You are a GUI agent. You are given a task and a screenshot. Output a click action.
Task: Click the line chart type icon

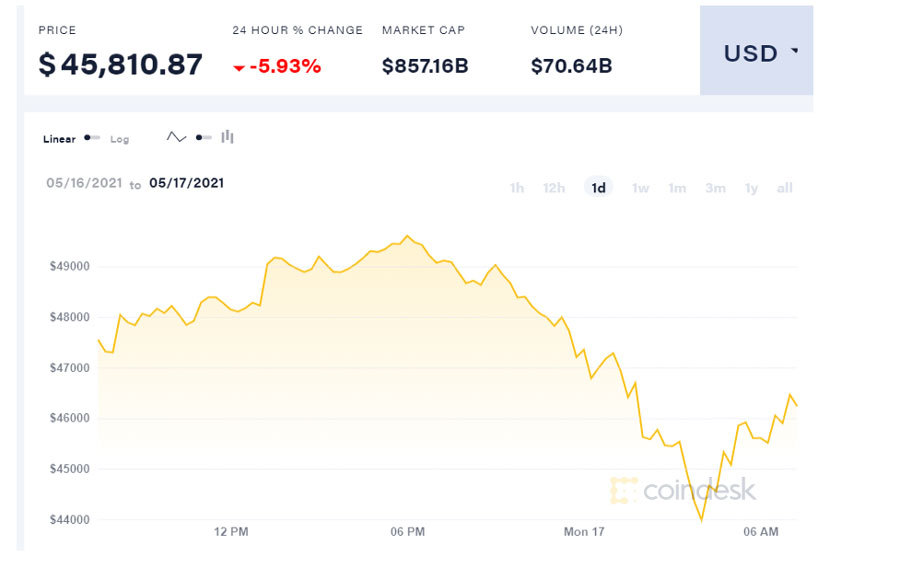(176, 138)
